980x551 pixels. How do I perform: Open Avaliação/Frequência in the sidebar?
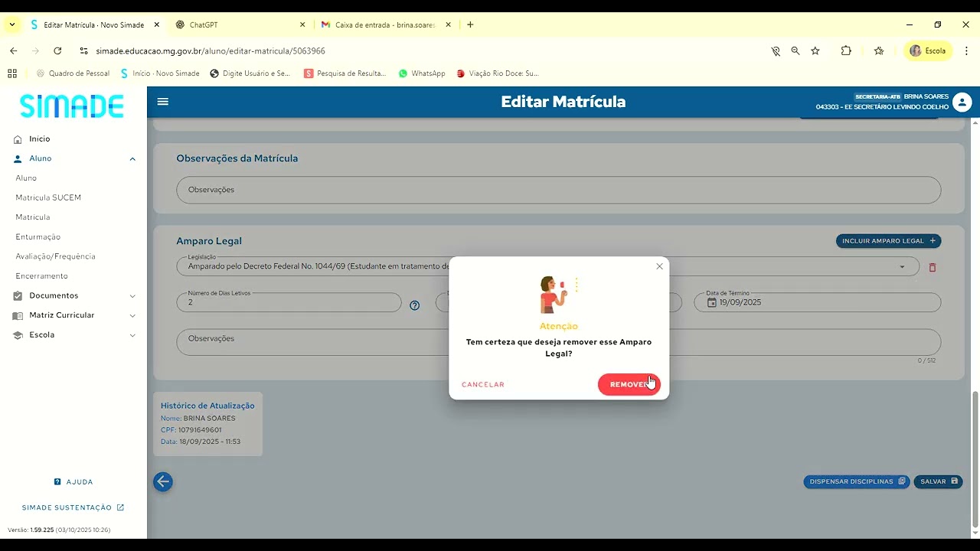pyautogui.click(x=55, y=256)
